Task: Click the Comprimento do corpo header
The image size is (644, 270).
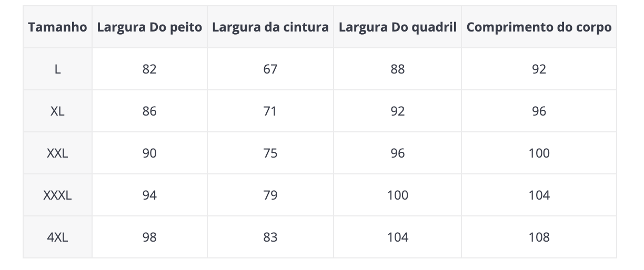Action: [x=539, y=27]
